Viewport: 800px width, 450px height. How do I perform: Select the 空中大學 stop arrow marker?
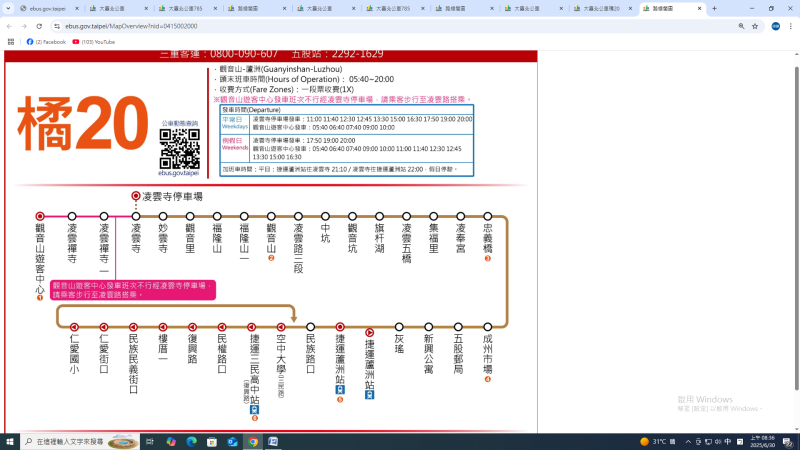pos(281,327)
